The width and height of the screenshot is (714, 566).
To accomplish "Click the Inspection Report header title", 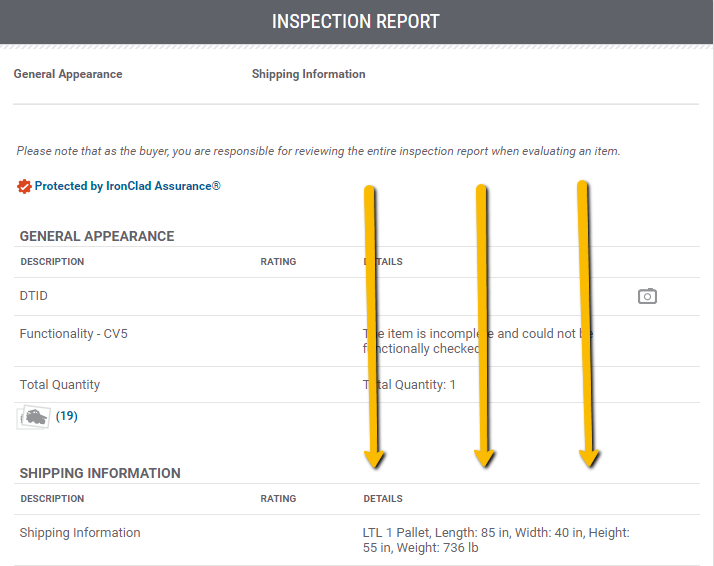I will [356, 21].
